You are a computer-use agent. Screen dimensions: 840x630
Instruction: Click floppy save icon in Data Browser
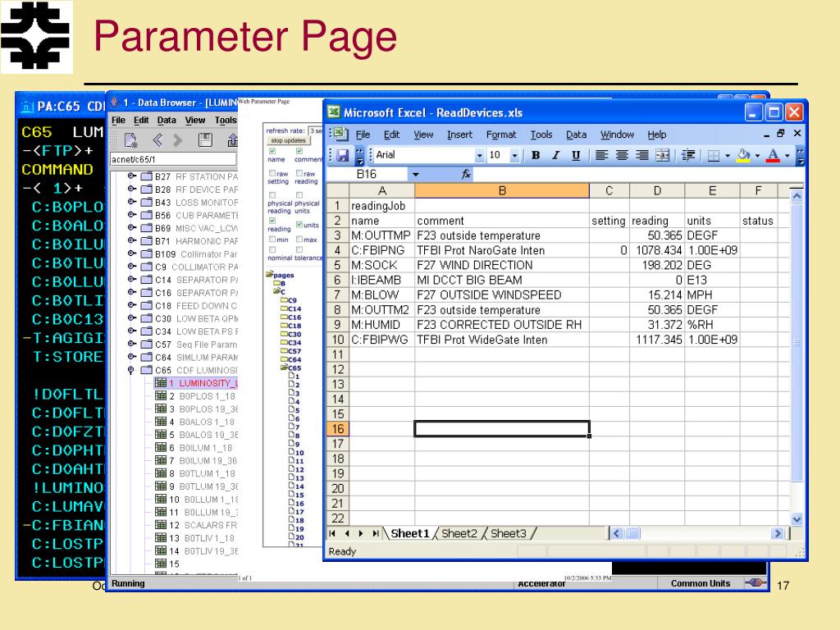tap(205, 140)
